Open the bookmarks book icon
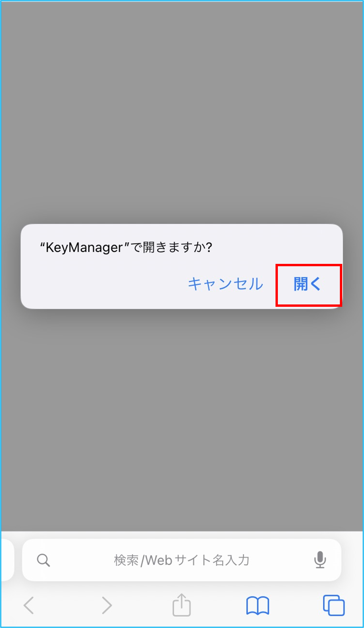Viewport: 364px width, 628px height. pyautogui.click(x=257, y=606)
